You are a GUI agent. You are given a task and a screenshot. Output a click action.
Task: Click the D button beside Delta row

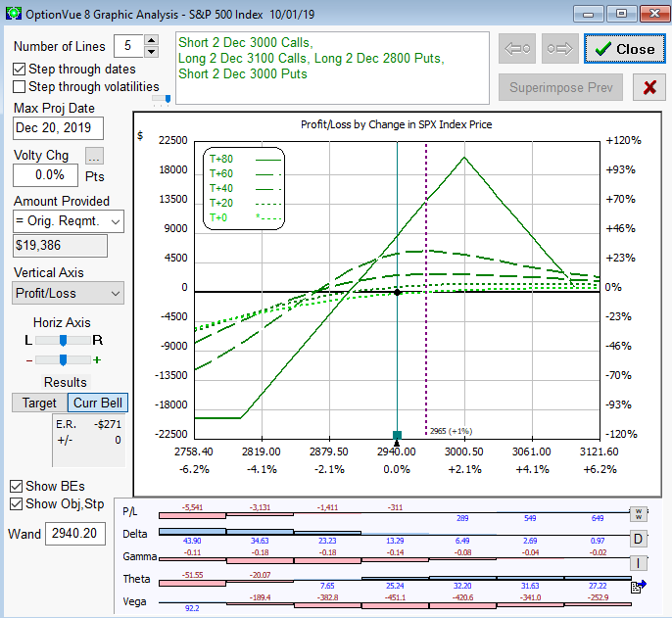coord(638,539)
